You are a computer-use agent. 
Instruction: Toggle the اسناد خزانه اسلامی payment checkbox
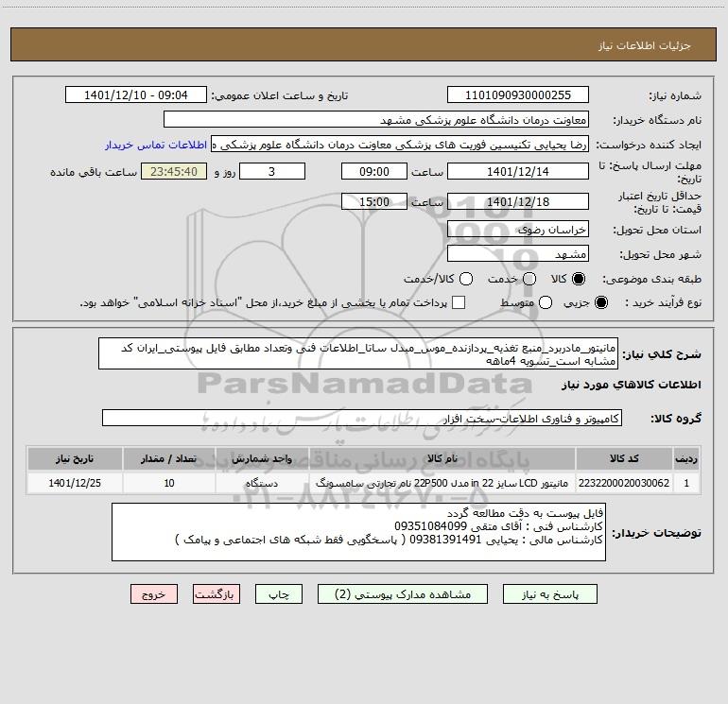[x=459, y=302]
